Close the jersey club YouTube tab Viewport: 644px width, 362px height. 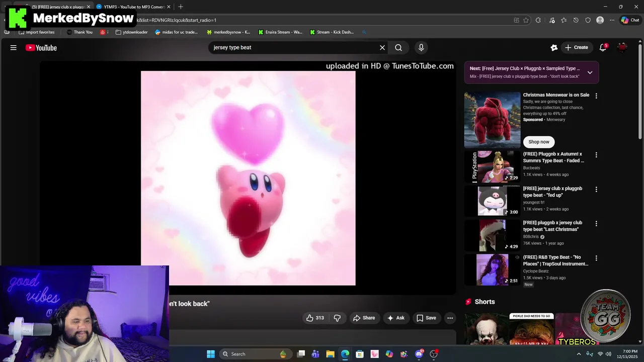click(x=88, y=7)
